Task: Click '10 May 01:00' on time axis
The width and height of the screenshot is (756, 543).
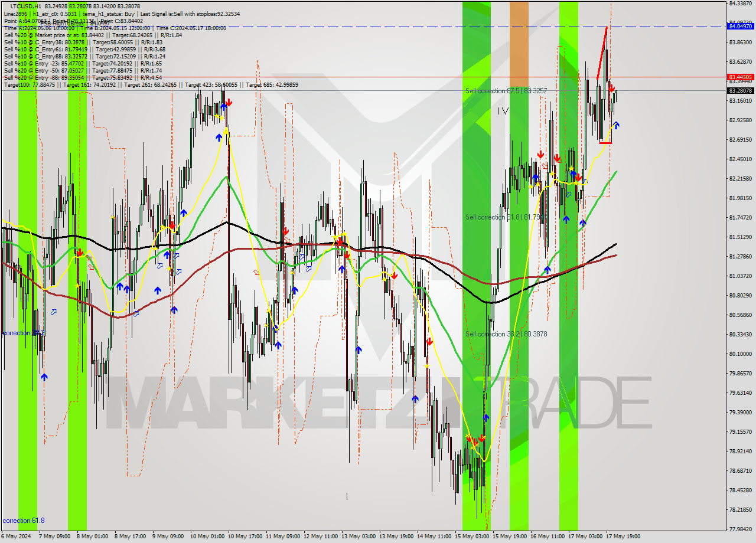Action: 207,537
